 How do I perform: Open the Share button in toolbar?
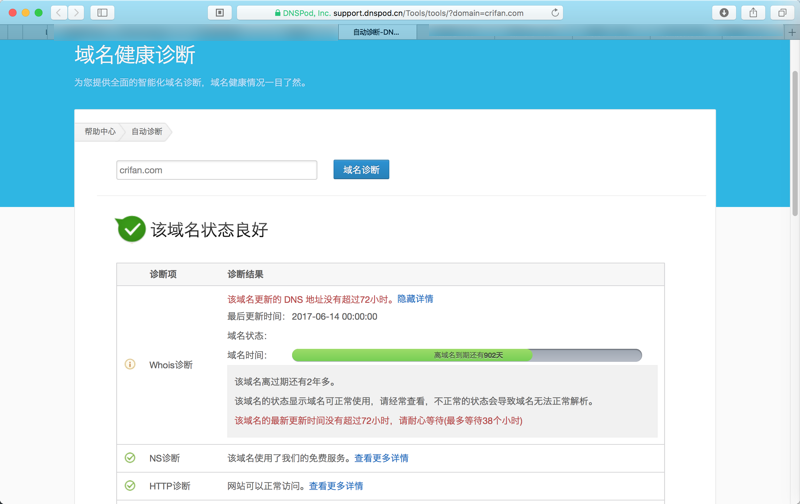pos(753,13)
